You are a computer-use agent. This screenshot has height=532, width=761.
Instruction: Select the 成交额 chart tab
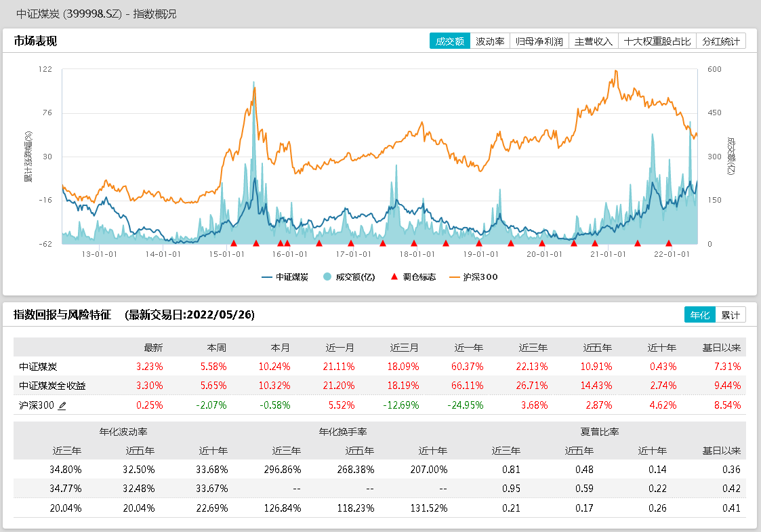tap(449, 41)
